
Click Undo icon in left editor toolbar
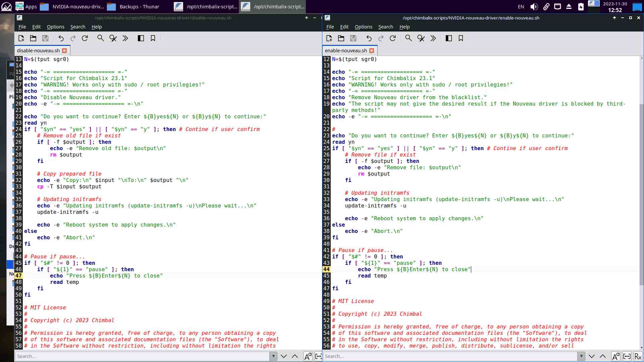(x=61, y=38)
